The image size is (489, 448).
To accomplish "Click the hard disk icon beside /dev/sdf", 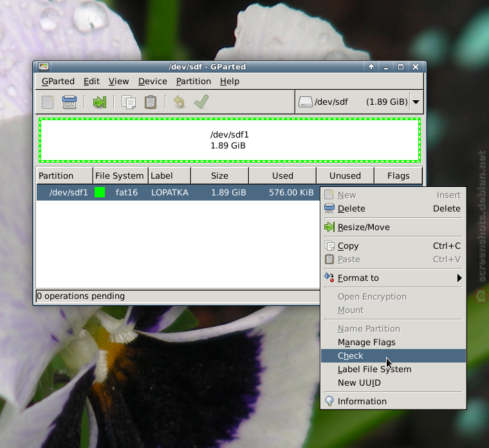I will pyautogui.click(x=306, y=102).
